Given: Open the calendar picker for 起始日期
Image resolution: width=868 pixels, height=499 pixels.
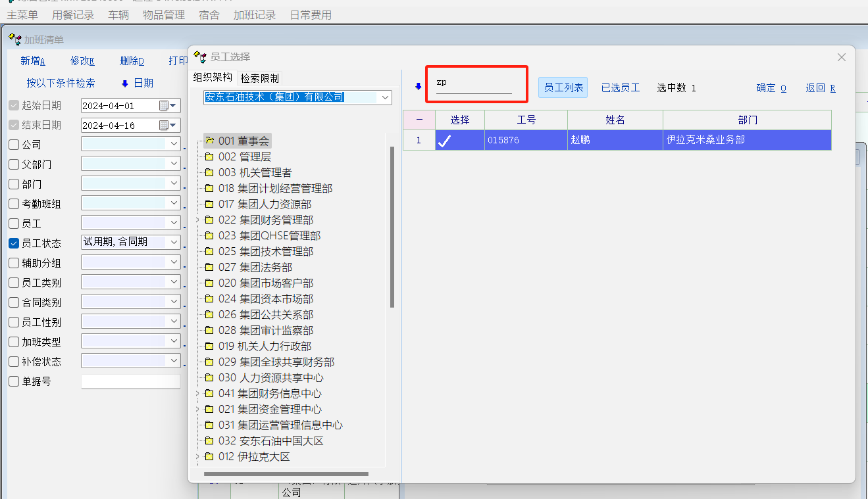Looking at the screenshot, I should [x=164, y=106].
